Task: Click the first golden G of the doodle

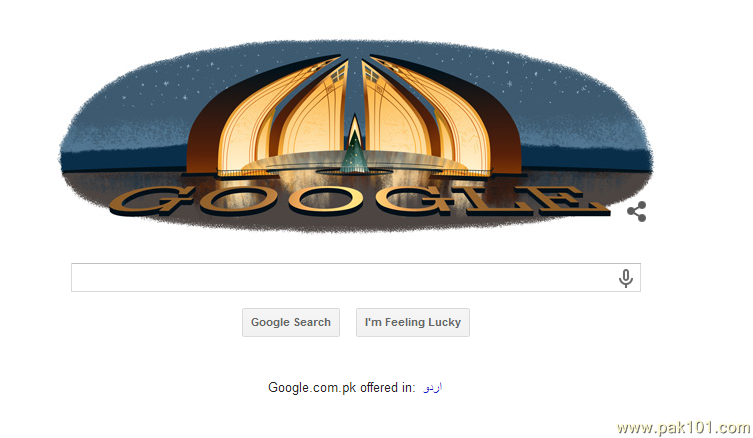Action: coord(151,201)
